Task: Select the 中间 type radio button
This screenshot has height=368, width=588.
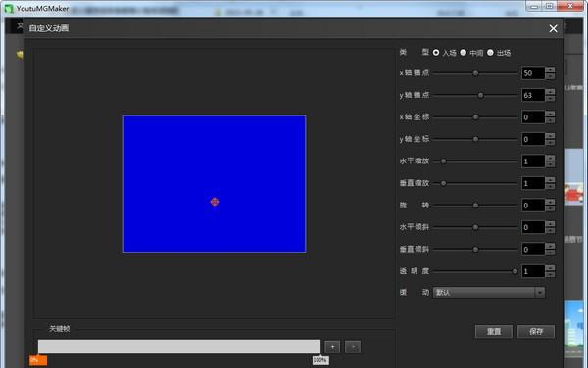Action: (464, 53)
